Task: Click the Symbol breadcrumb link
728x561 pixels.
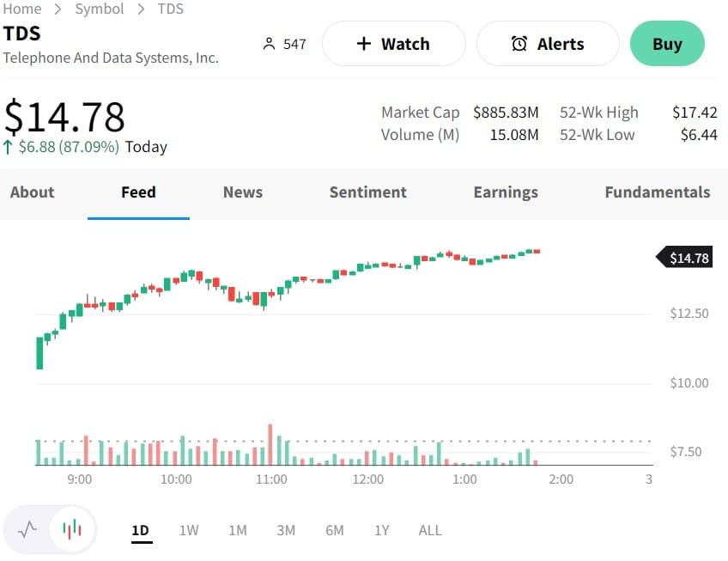Action: click(x=100, y=9)
